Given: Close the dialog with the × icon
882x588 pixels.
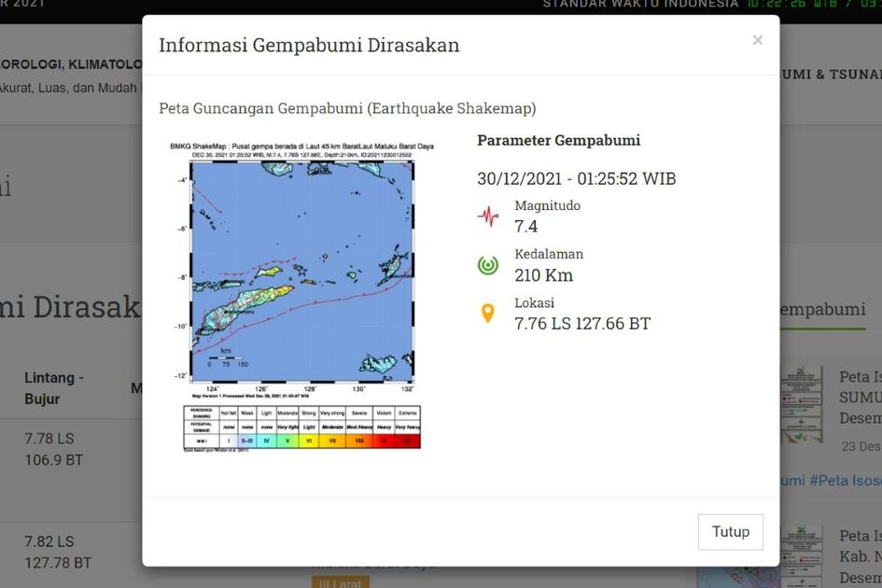Looking at the screenshot, I should 757,40.
